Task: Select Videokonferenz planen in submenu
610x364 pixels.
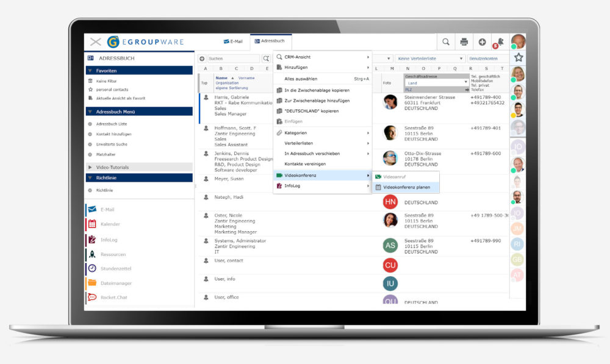Action: (x=406, y=187)
